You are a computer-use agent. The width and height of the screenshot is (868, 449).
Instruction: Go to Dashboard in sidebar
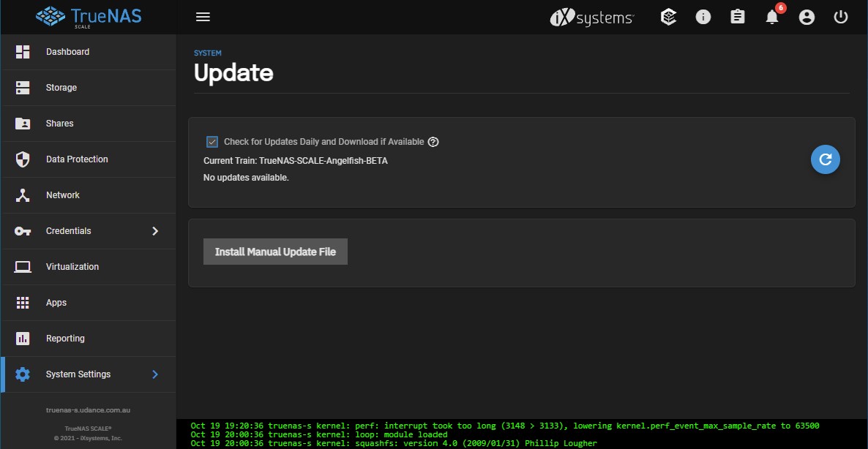pos(89,52)
